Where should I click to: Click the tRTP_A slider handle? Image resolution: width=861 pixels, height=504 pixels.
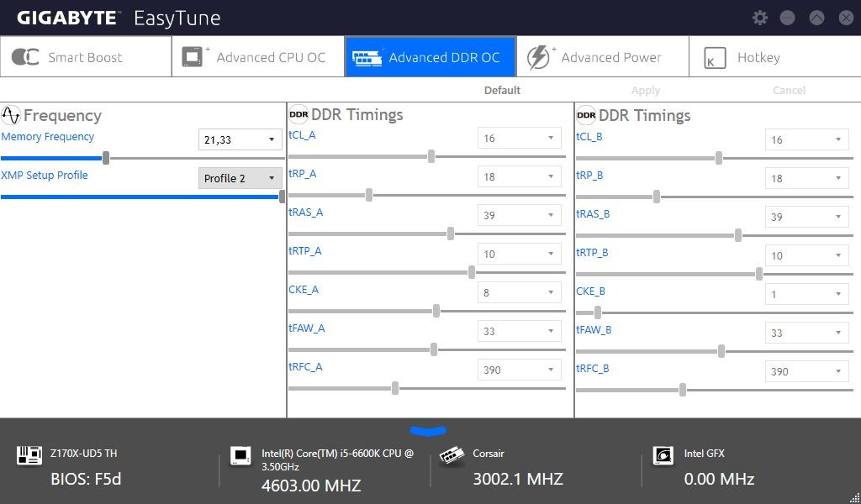coord(471,272)
